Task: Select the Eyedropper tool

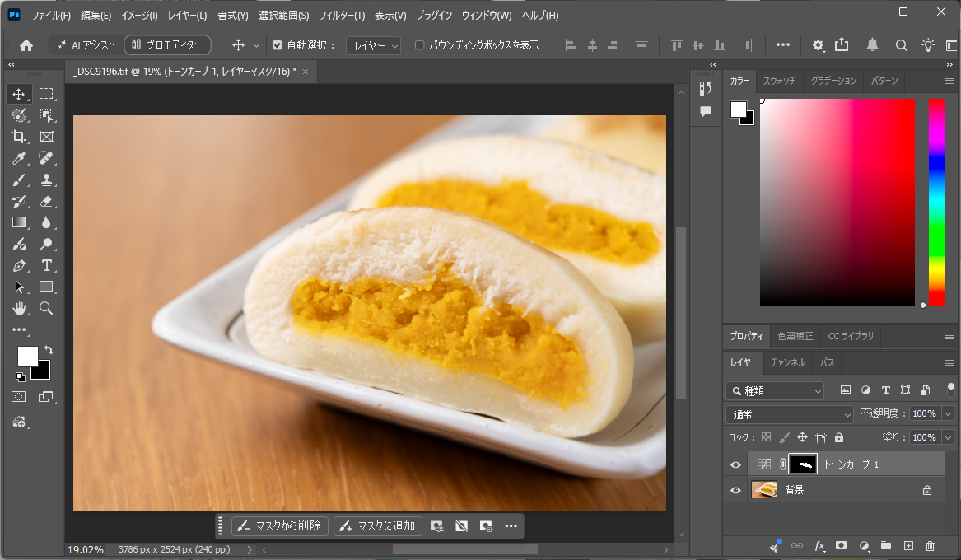Action: [x=19, y=158]
